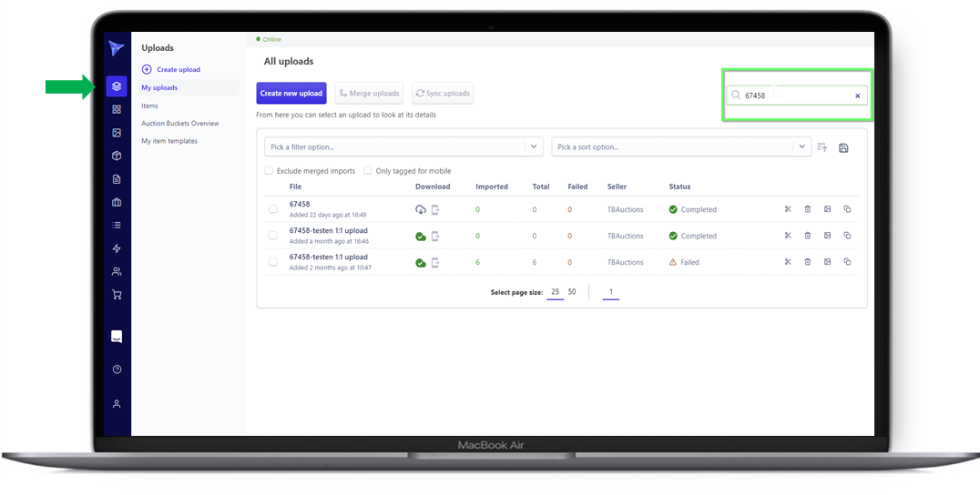Click the lightning bolt sidebar icon
The image size is (980, 495).
coord(117,248)
